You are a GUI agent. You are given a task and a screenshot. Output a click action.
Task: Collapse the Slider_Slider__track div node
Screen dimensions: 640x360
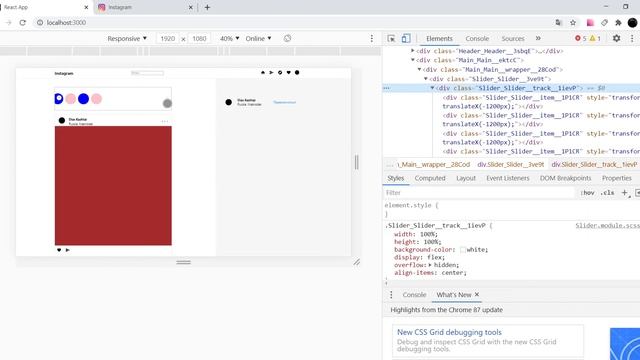pos(432,88)
